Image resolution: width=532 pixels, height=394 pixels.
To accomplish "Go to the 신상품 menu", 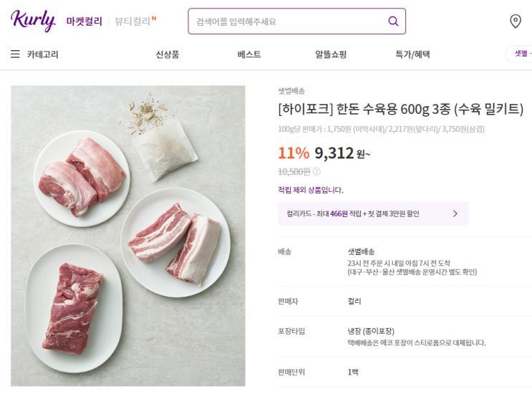I will [x=168, y=54].
